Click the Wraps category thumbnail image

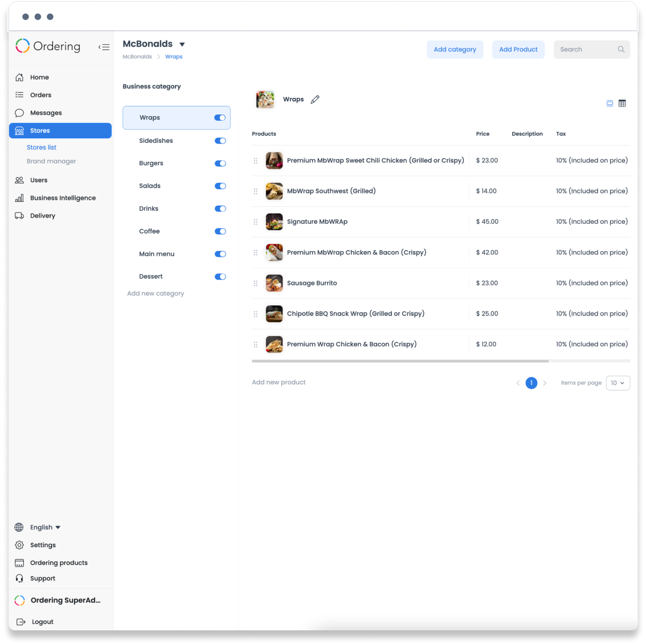point(265,100)
